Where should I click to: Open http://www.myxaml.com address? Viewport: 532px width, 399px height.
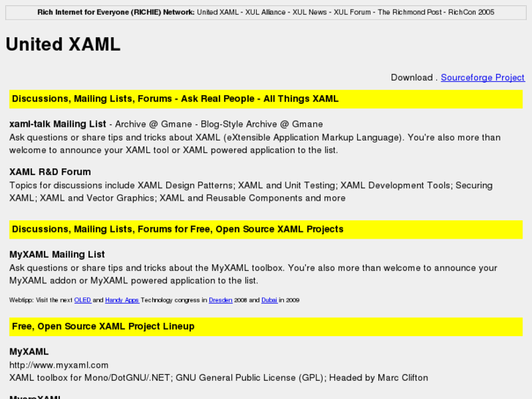coord(59,365)
